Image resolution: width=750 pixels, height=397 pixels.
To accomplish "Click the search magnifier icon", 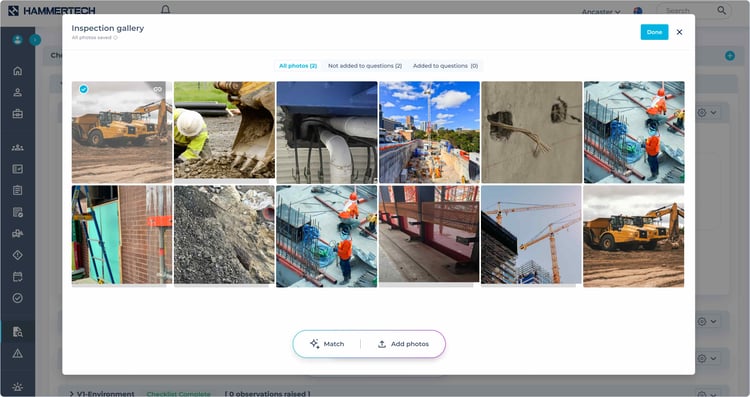I will (721, 10).
